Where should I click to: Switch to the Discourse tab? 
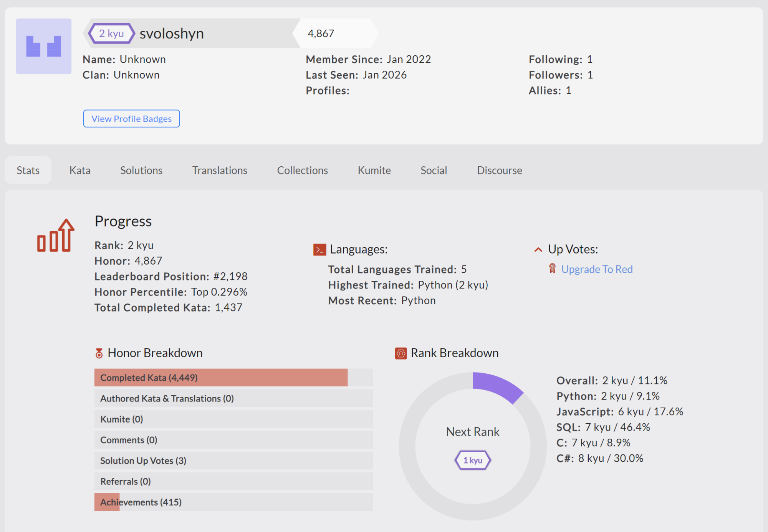click(499, 170)
